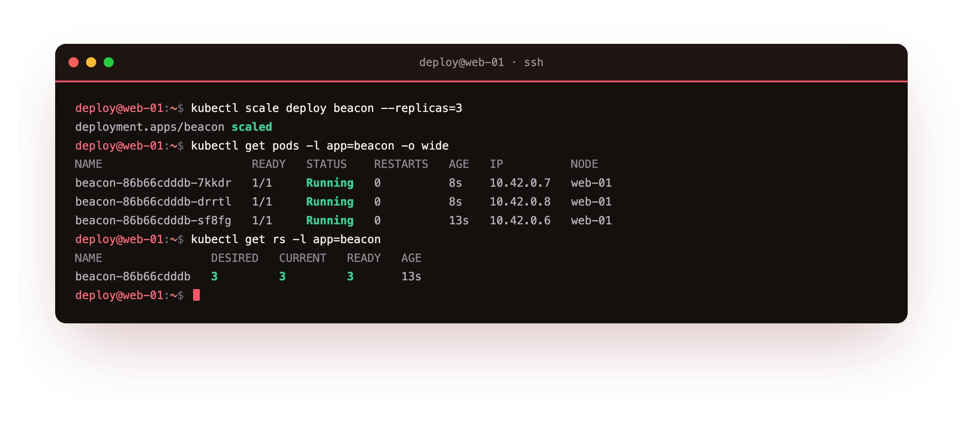Click the 'kubectl get pods -l app=beacon -o wide' command

[x=320, y=146]
